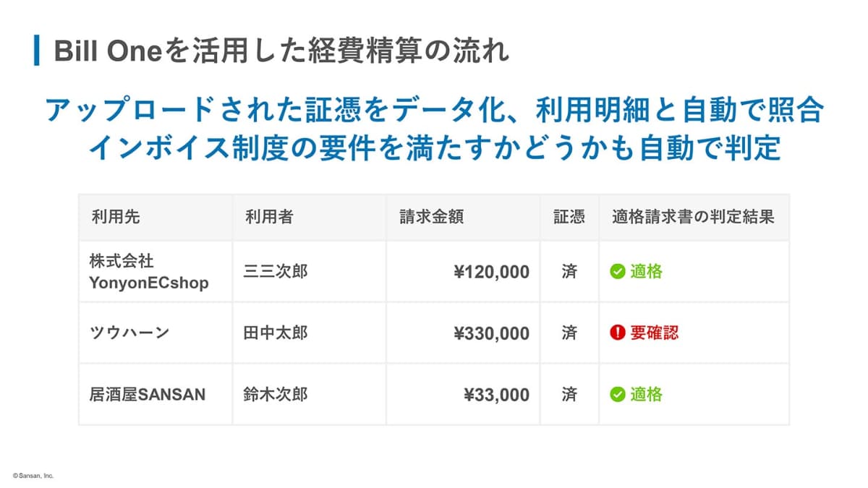Screen dimensions: 868x488
Task: Click the 済 status in the ツウハーン row
Action: click(569, 333)
